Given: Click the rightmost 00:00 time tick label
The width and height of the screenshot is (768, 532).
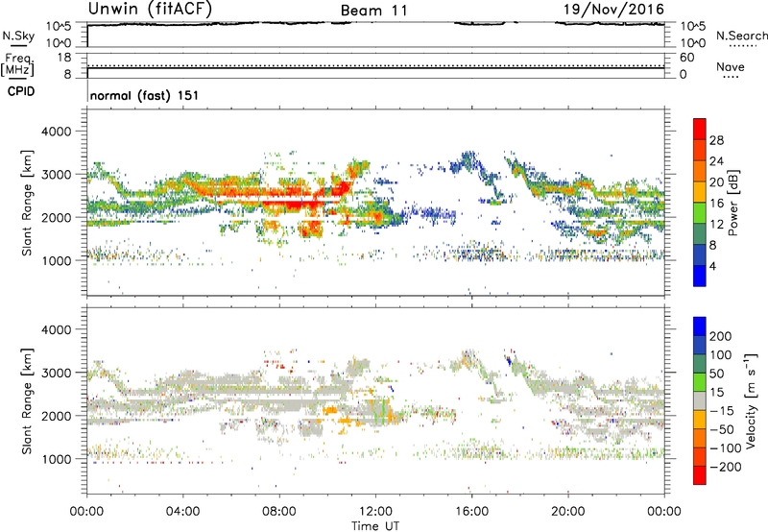Looking at the screenshot, I should [x=664, y=512].
